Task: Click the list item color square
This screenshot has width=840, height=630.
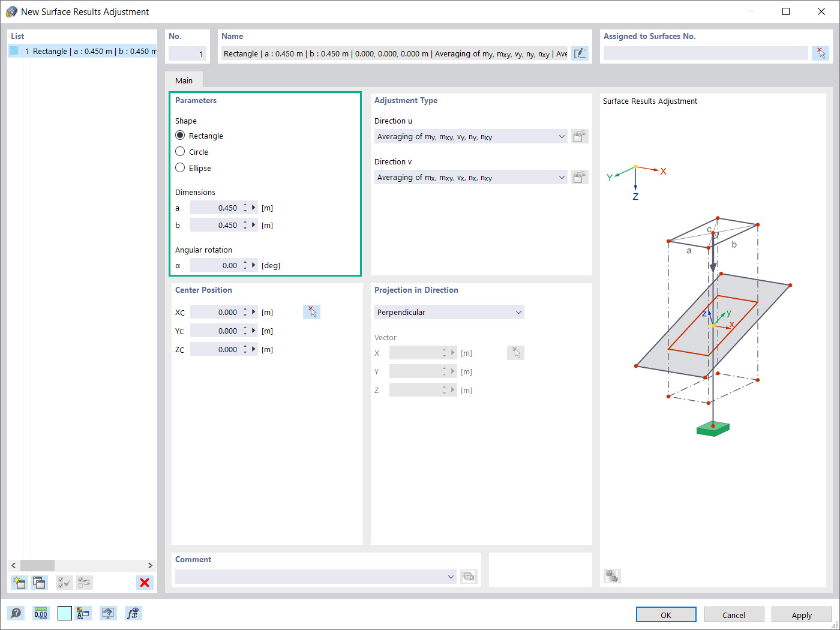Action: pos(14,51)
